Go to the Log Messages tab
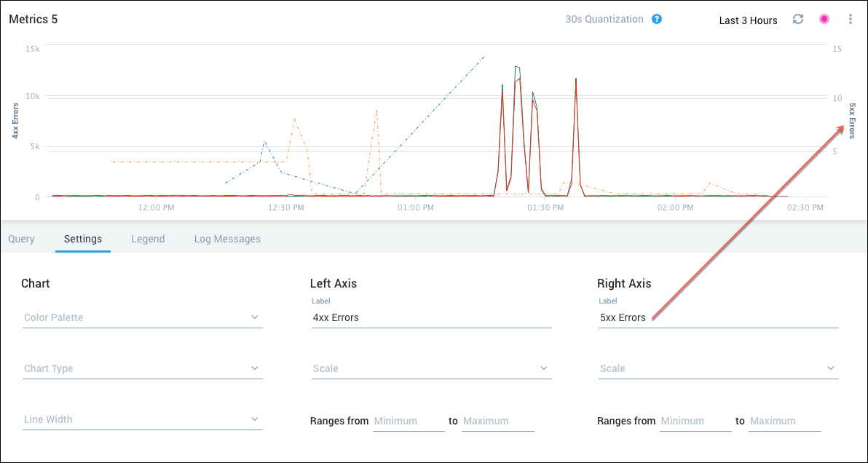The height and width of the screenshot is (463, 868). pyautogui.click(x=227, y=239)
